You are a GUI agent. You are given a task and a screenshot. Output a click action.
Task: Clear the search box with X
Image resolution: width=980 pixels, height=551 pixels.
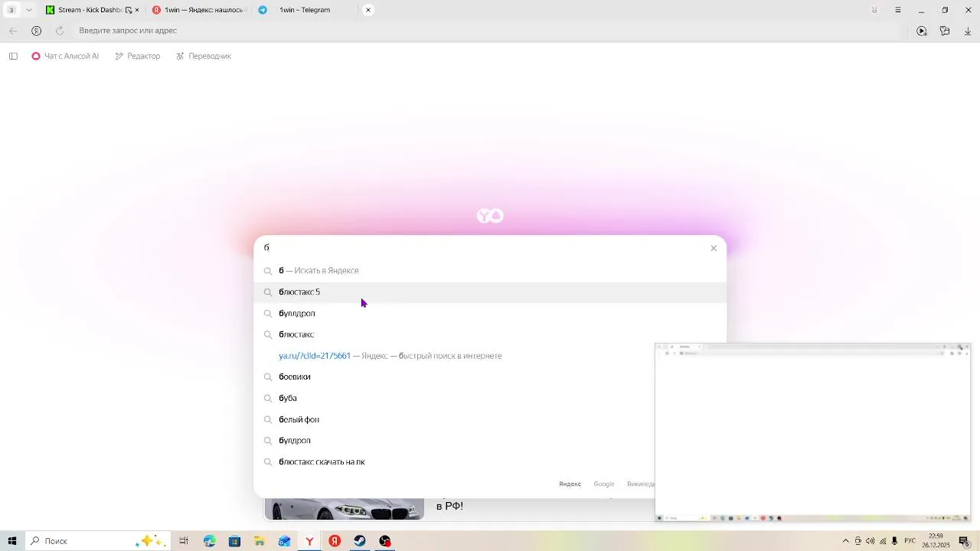click(x=714, y=248)
